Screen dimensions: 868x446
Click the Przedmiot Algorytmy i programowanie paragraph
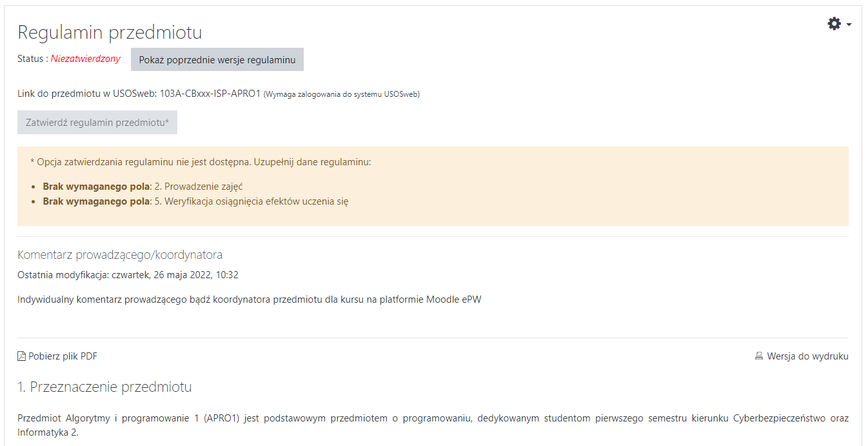(433, 425)
